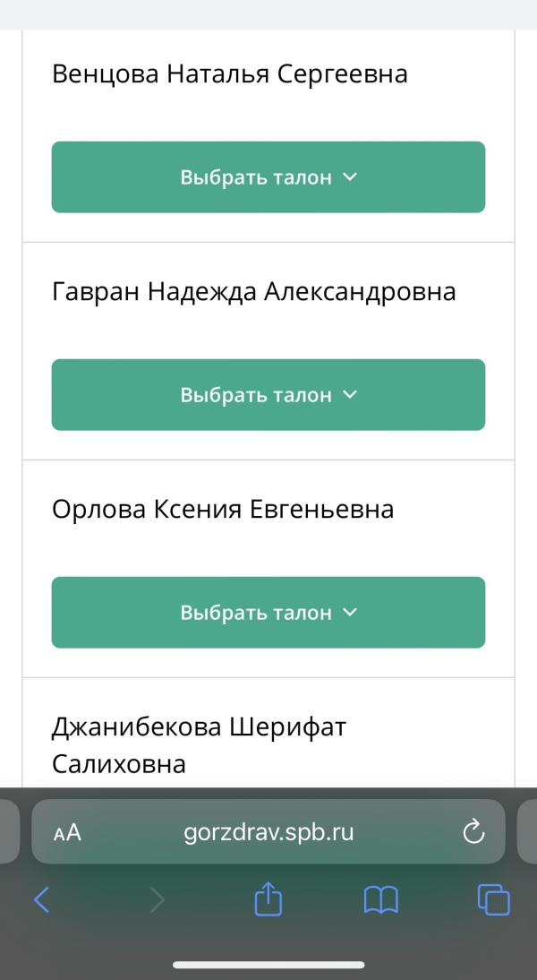The image size is (537, 980).
Task: Expand Выбрать талон for Гавран Надежда Александровна
Action: [268, 394]
